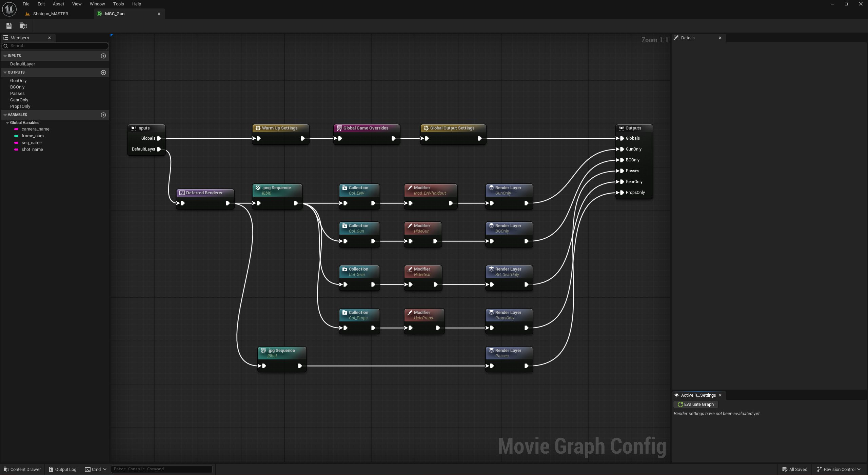Switch to the Shotgun_MASTER tab
The height and width of the screenshot is (475, 868).
tap(51, 14)
